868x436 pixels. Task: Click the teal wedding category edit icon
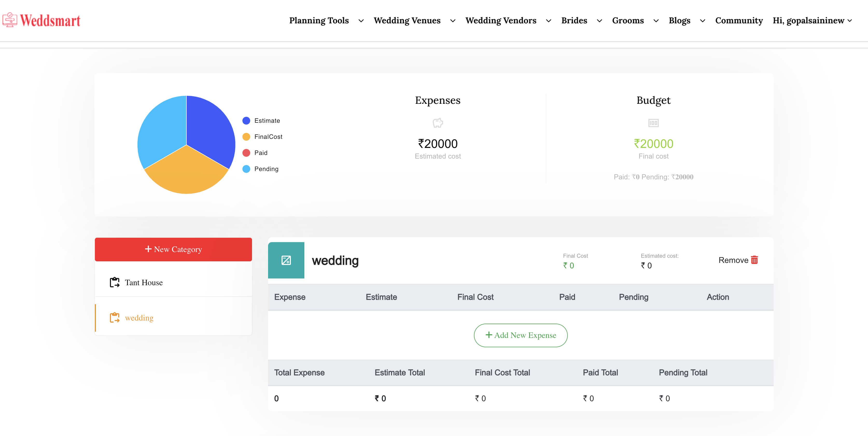tap(286, 260)
